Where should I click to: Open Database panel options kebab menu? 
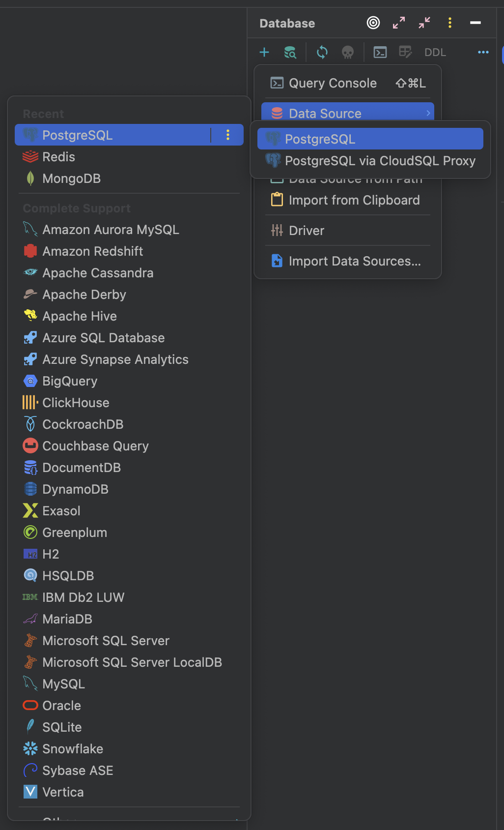pyautogui.click(x=450, y=23)
